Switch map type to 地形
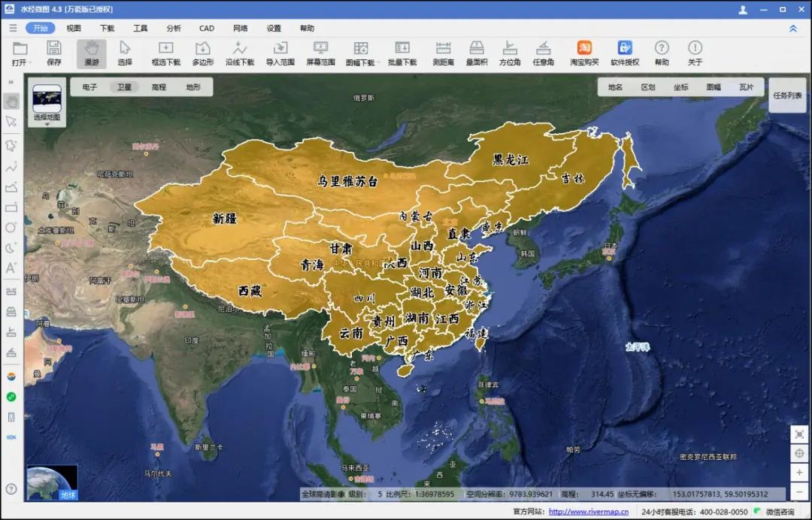The image size is (812, 520). pos(193,87)
